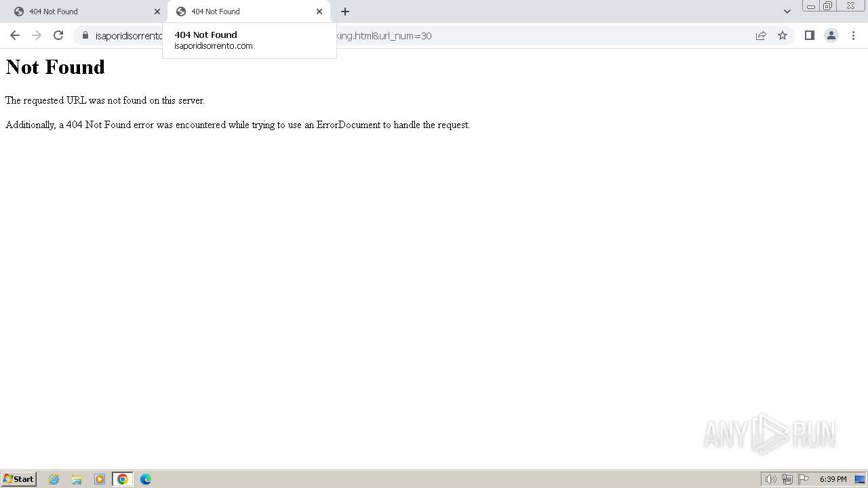This screenshot has height=488, width=868.
Task: Launch Internet Explorer from taskbar
Action: (54, 479)
